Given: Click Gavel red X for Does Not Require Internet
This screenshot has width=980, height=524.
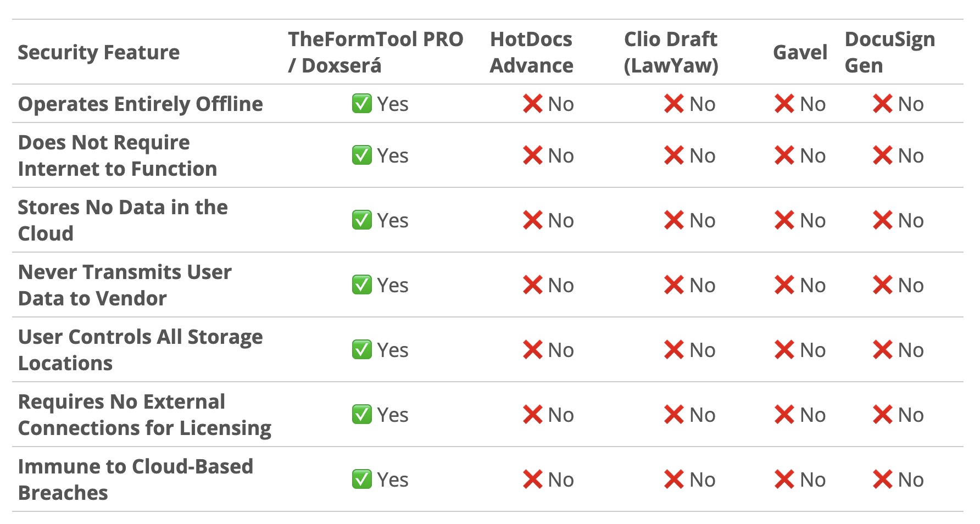Looking at the screenshot, I should pos(784,155).
